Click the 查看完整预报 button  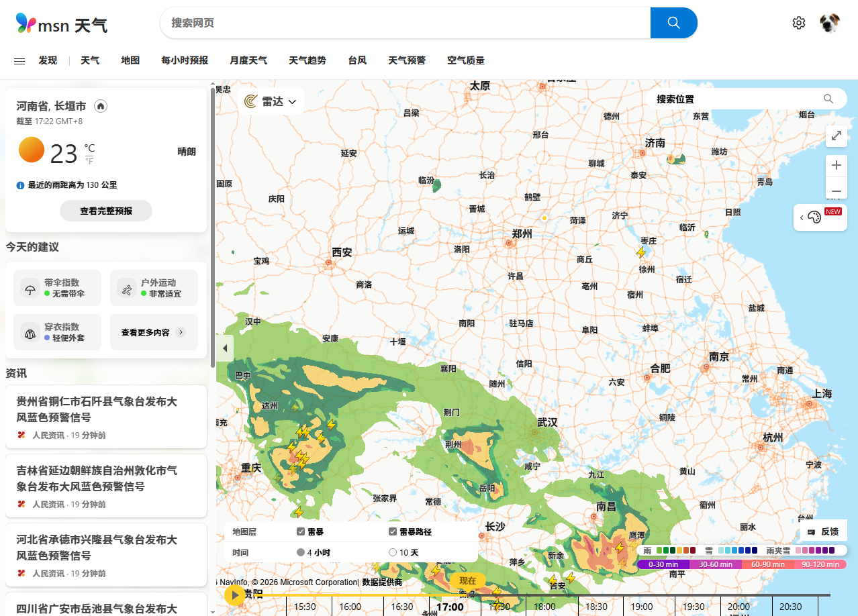(x=106, y=211)
